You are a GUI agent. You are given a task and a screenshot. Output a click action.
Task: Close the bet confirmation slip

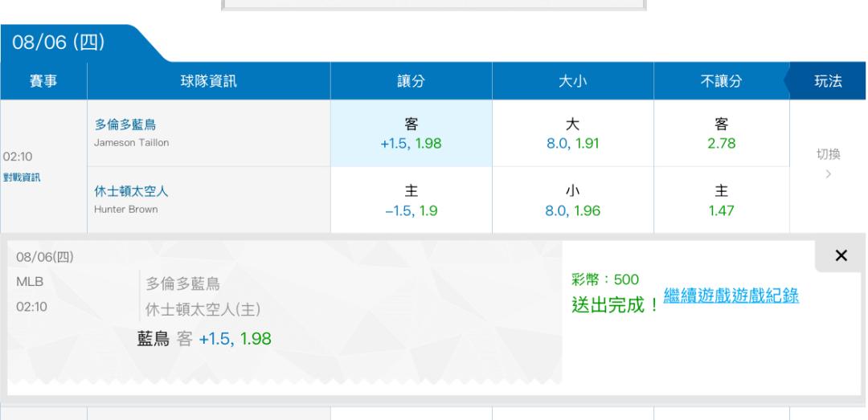click(841, 255)
